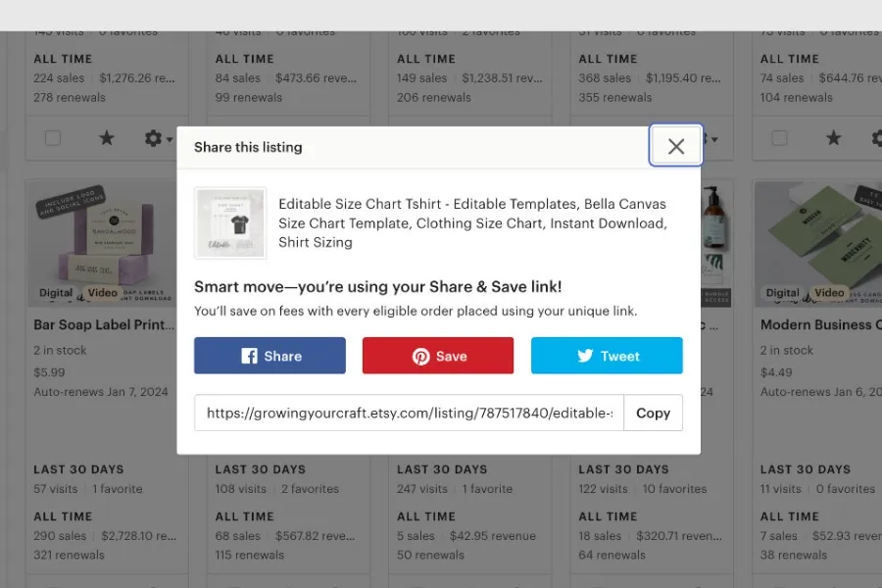Copy the Share & Save link
Viewport: 882px width, 588px height.
pos(653,413)
